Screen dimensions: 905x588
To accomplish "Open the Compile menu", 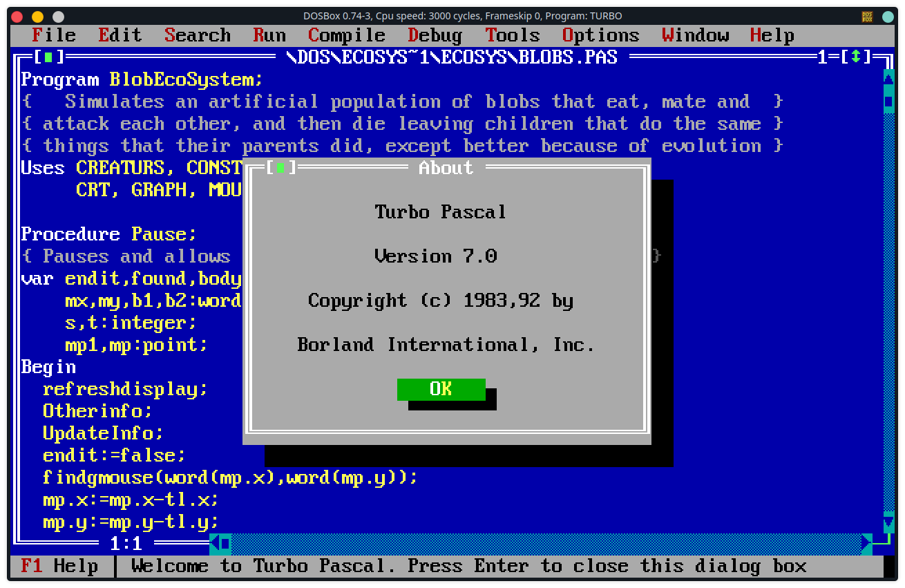I will (347, 35).
